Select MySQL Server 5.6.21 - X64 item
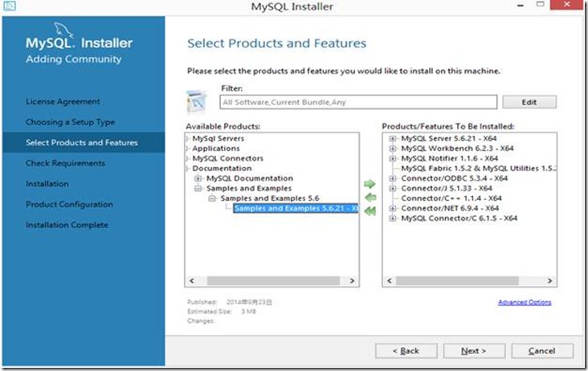The height and width of the screenshot is (371, 588). point(448,139)
